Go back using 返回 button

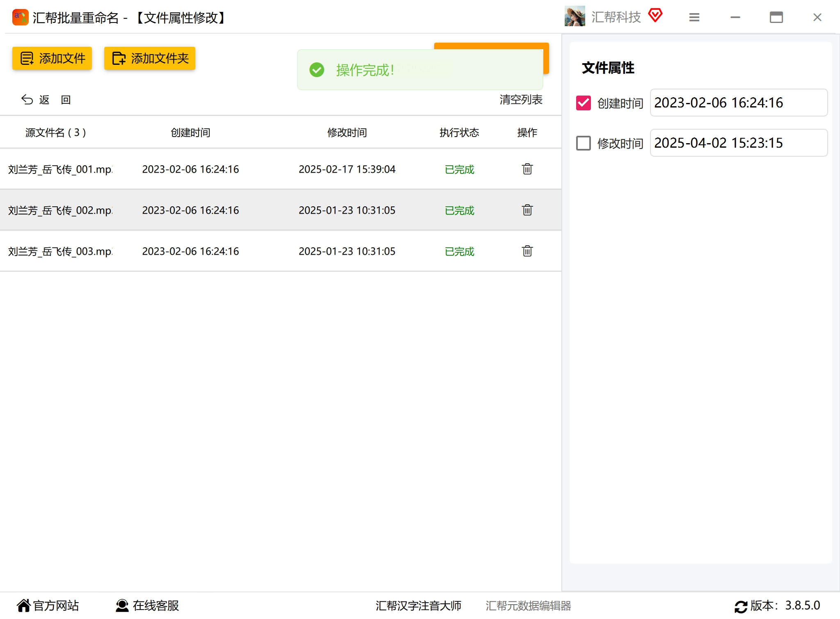(x=46, y=100)
